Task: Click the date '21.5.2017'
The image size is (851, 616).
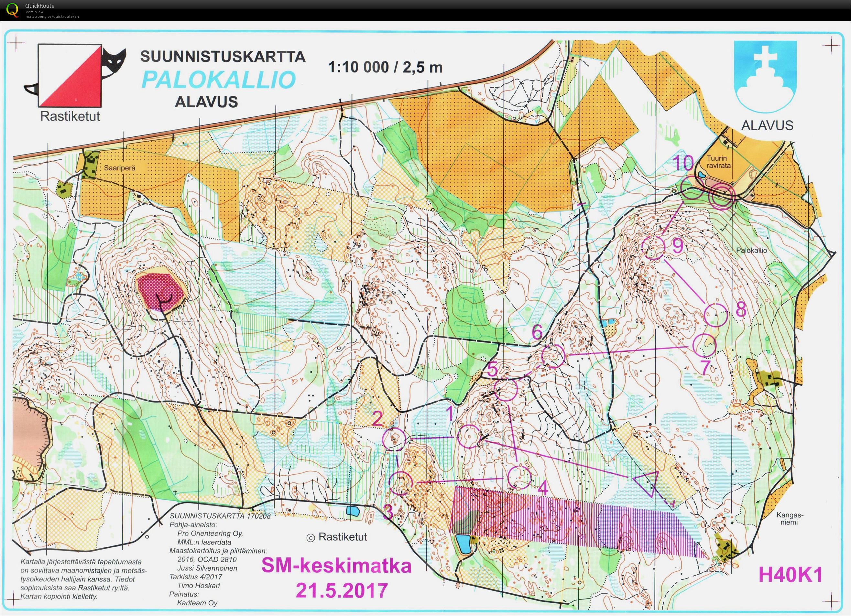Action: pyautogui.click(x=342, y=590)
